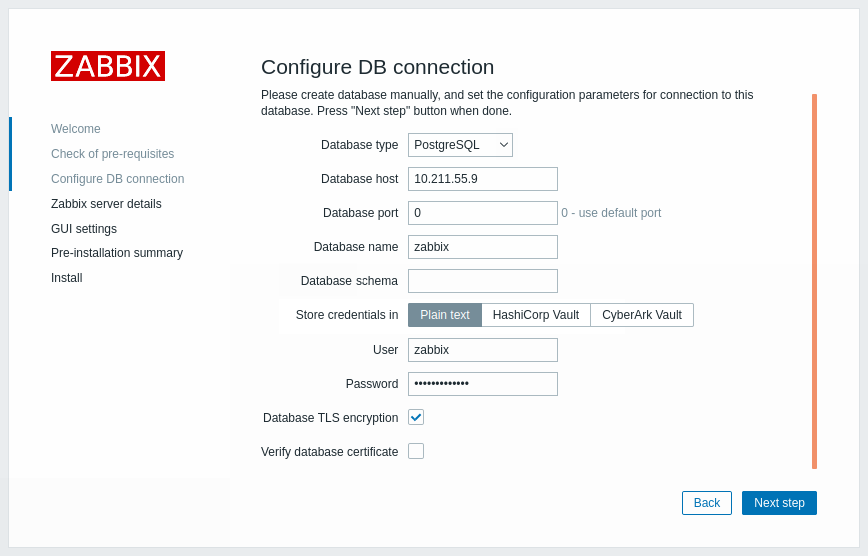Select Plain text credentials storage

coord(445,315)
